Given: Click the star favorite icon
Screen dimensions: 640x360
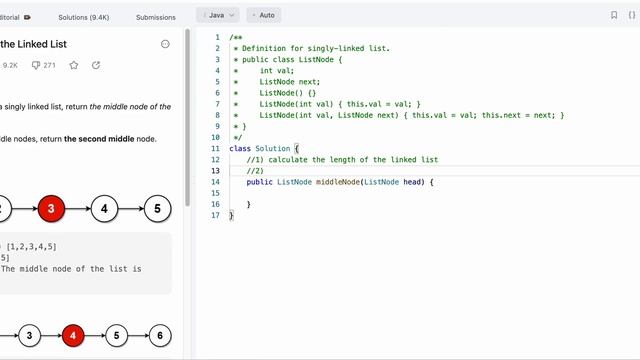Looking at the screenshot, I should coord(74,65).
